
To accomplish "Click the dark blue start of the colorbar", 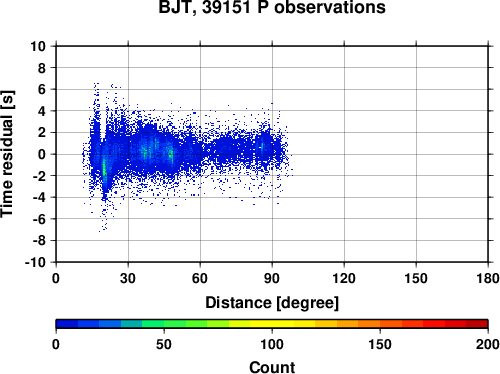I will point(67,324).
